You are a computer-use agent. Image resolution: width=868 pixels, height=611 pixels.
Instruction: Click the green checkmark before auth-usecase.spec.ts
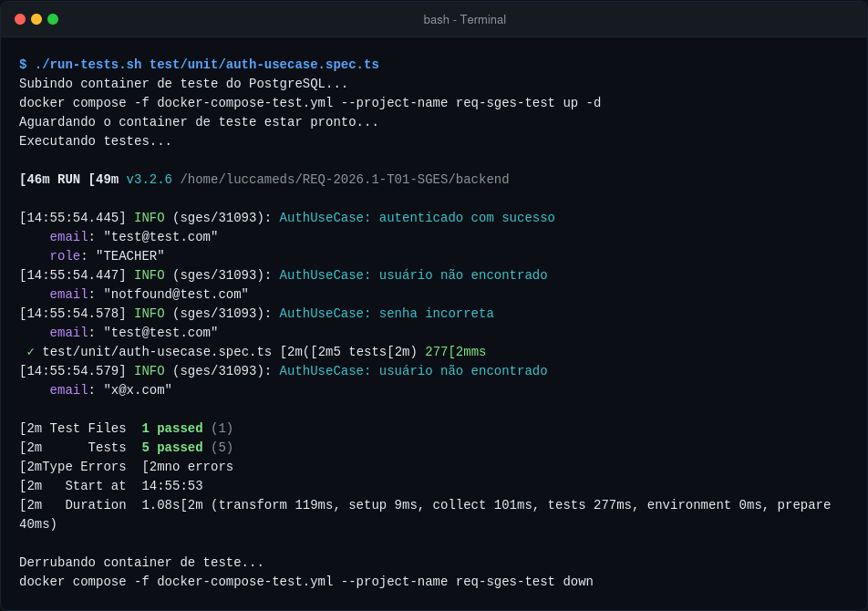point(30,351)
